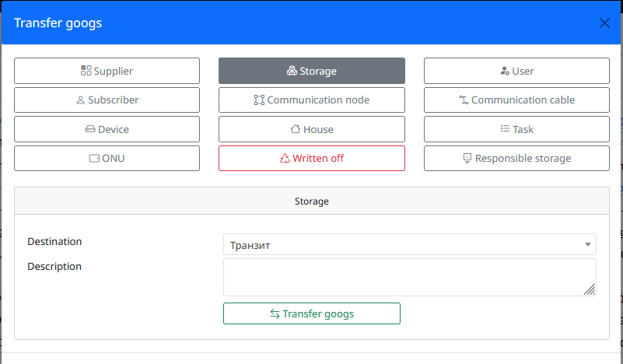The width and height of the screenshot is (623, 364).
Task: Select the Communication node option
Action: pyautogui.click(x=311, y=100)
